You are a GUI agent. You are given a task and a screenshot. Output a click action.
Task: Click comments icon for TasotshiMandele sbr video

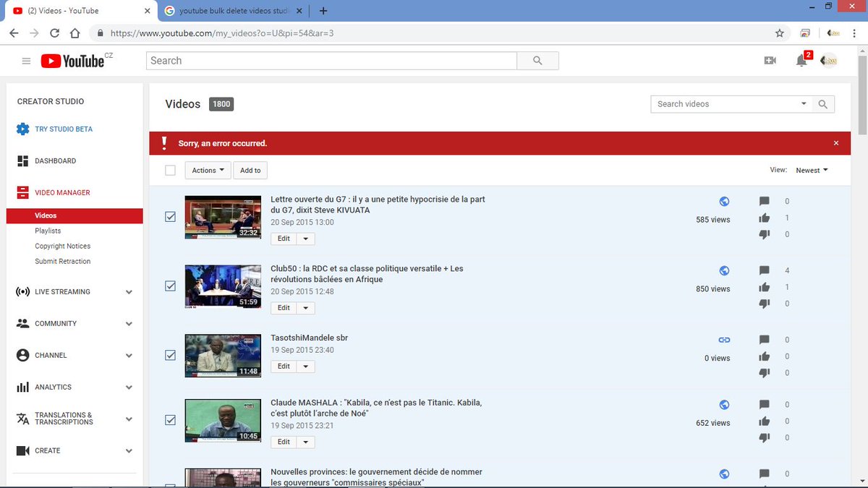point(765,340)
